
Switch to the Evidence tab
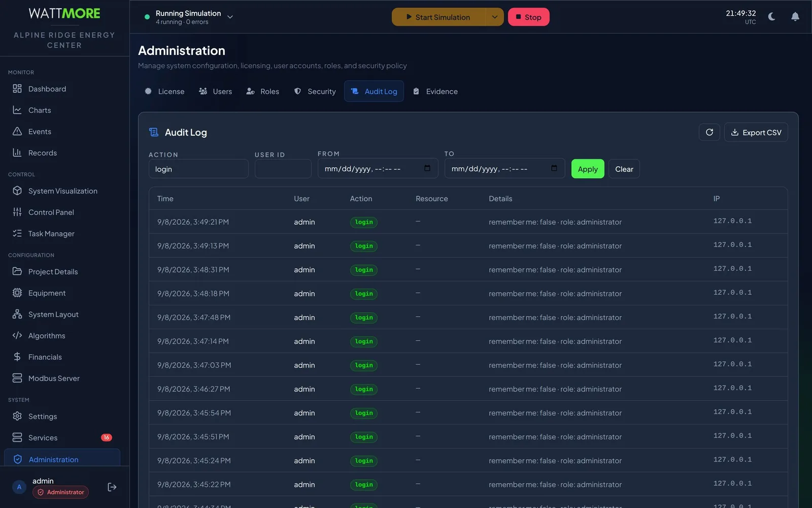[x=435, y=91]
